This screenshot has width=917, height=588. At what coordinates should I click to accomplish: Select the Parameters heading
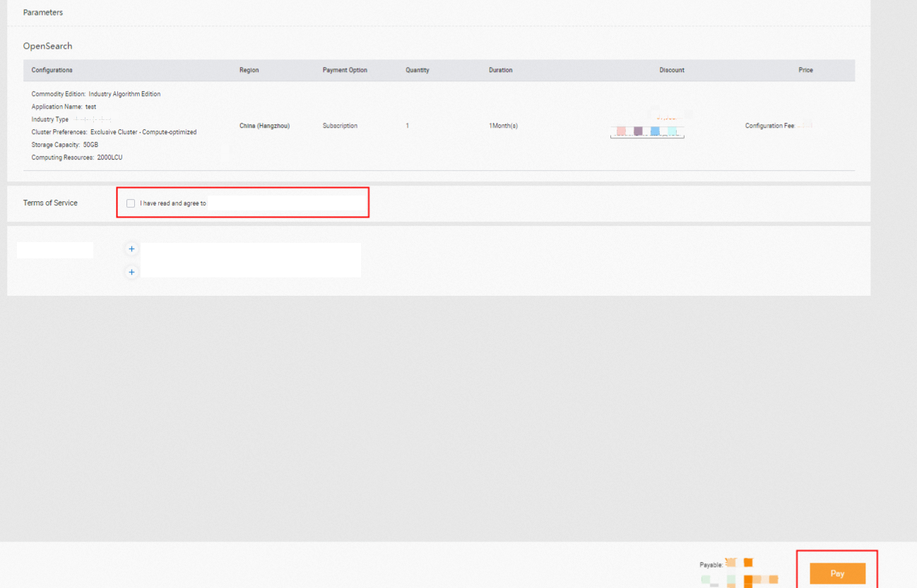coord(43,13)
